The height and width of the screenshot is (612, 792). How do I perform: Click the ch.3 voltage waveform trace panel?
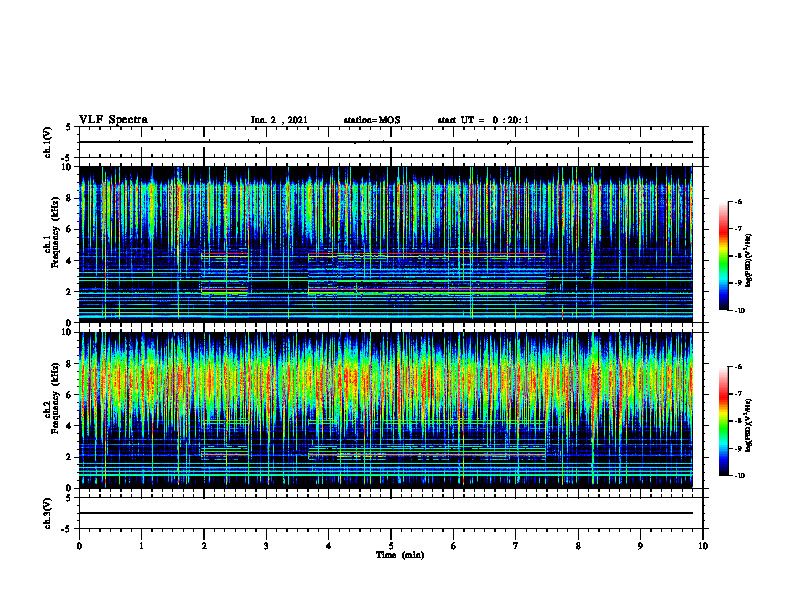[x=391, y=513]
